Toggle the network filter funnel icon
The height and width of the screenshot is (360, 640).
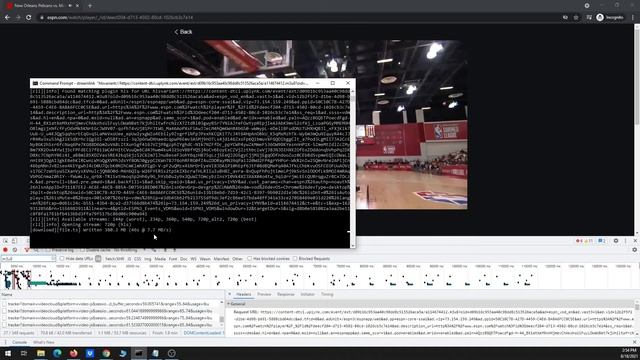click(x=27, y=250)
